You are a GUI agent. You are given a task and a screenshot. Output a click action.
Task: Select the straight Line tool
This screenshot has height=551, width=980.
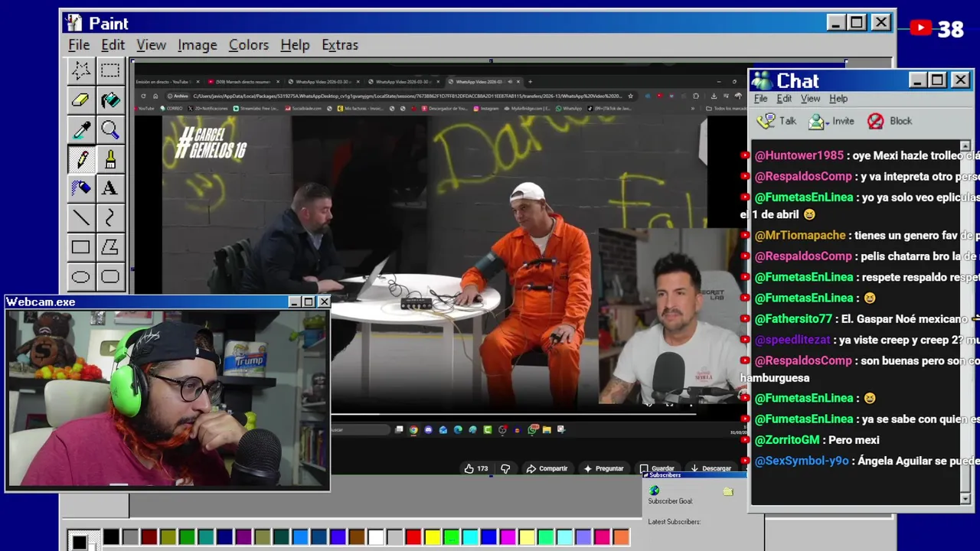coord(80,218)
